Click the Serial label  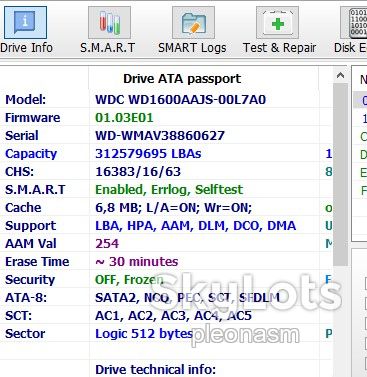click(x=22, y=136)
